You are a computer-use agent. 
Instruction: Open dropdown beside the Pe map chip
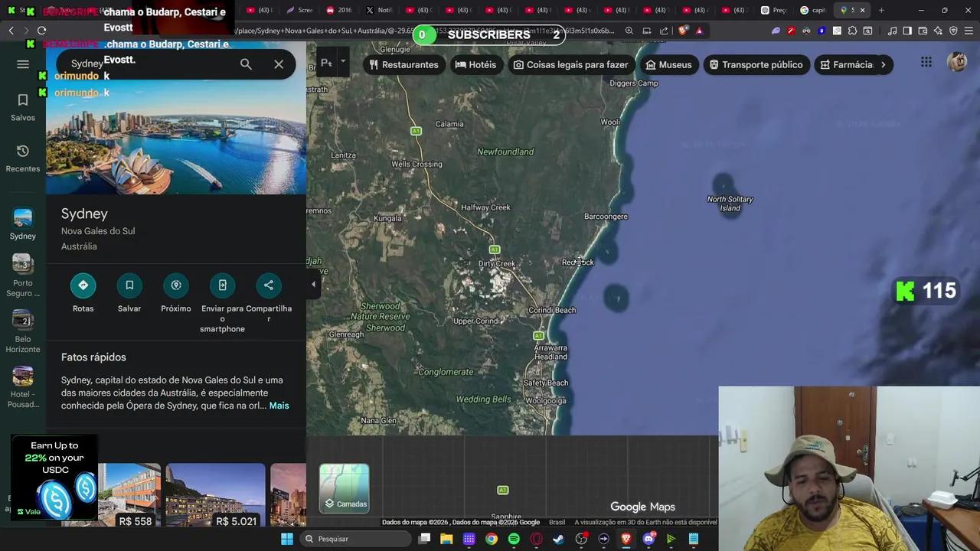coord(343,61)
